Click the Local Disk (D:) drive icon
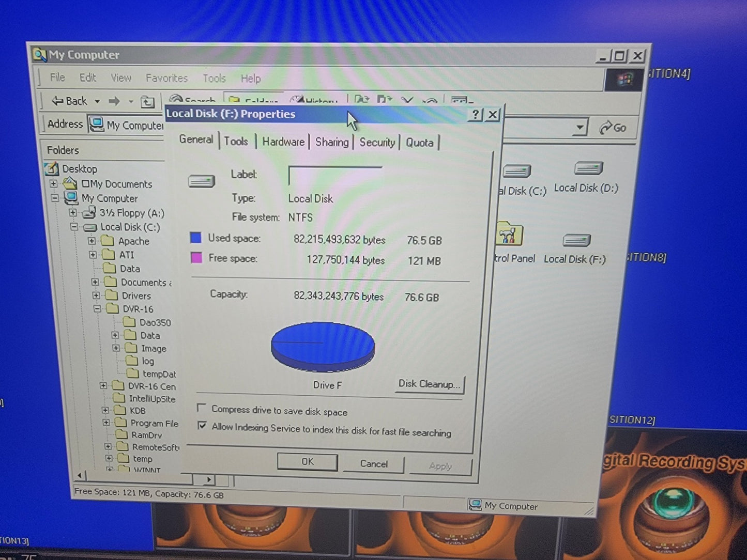The width and height of the screenshot is (747, 560). click(x=588, y=169)
